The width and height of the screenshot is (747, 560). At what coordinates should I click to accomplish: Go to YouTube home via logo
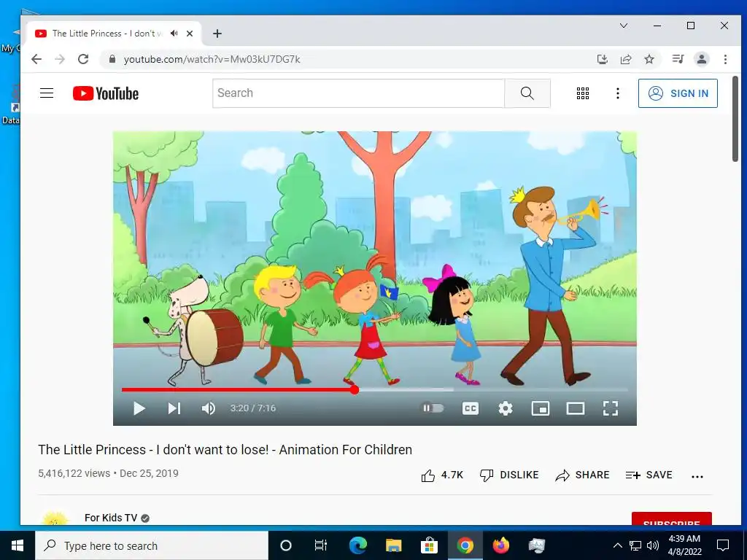tap(106, 93)
